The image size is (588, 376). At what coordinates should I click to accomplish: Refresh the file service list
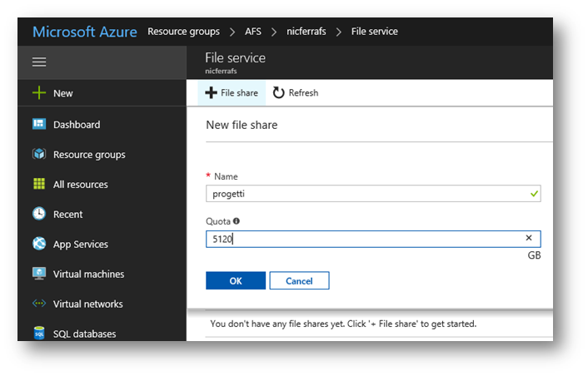point(296,93)
